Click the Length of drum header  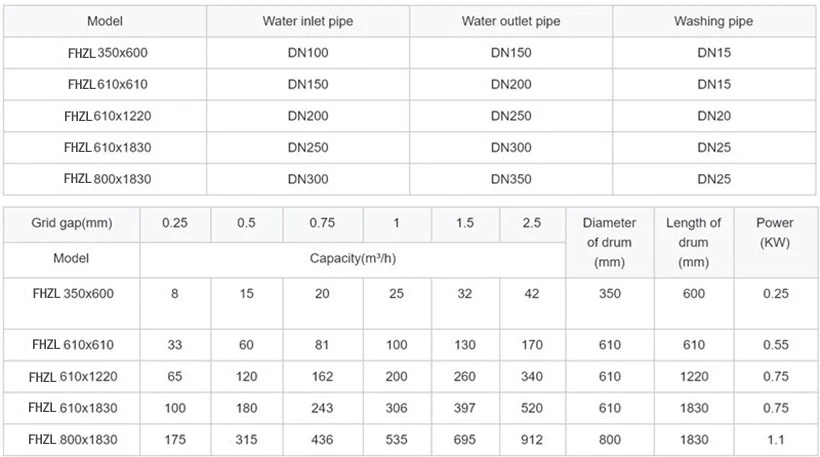point(693,241)
